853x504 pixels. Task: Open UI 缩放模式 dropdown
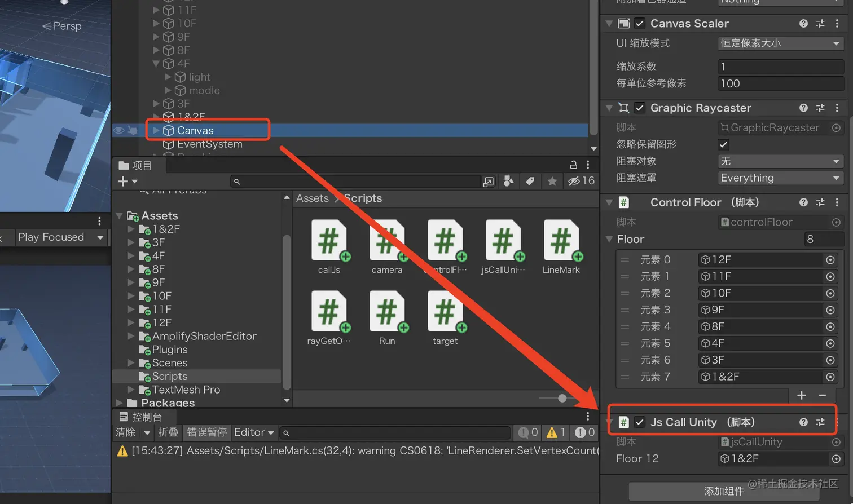click(781, 43)
